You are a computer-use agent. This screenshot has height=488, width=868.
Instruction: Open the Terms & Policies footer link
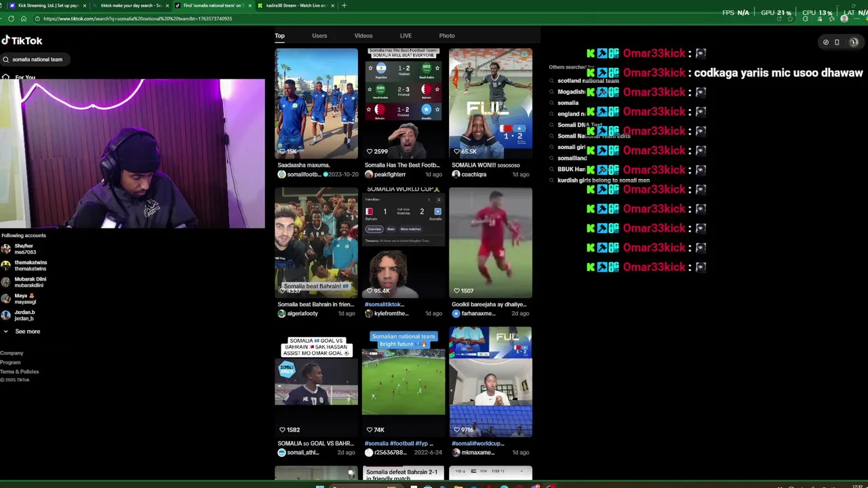(x=20, y=371)
